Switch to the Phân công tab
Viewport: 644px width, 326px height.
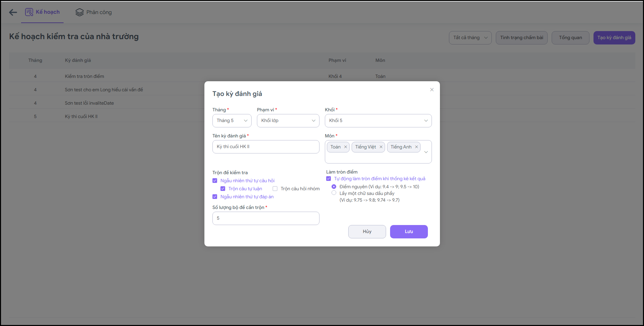pos(99,12)
